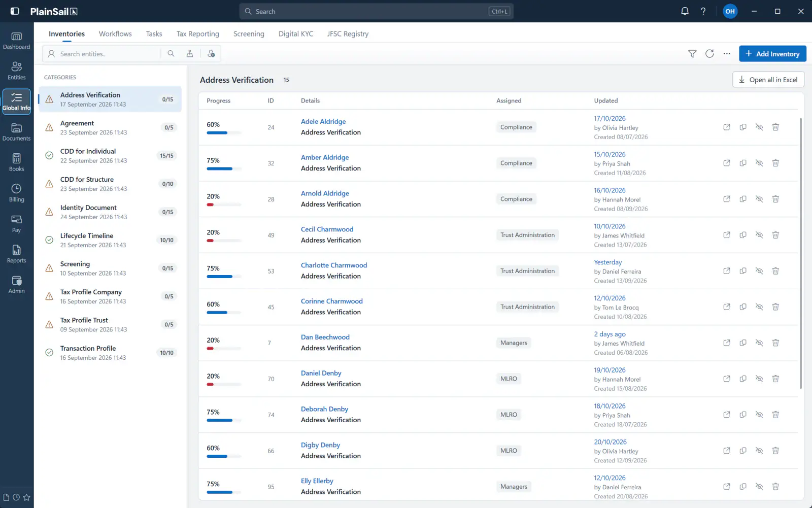Viewport: 812px width, 508px height.
Task: Open Documents from the sidebar
Action: click(x=17, y=132)
